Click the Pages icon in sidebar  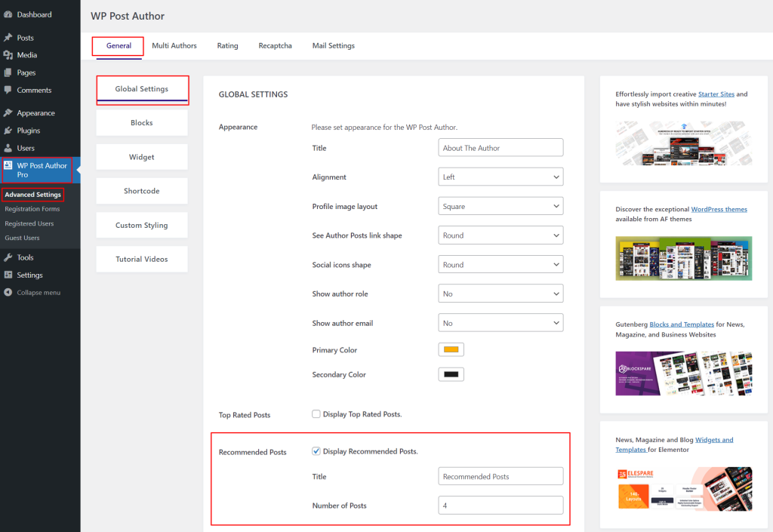click(8, 73)
